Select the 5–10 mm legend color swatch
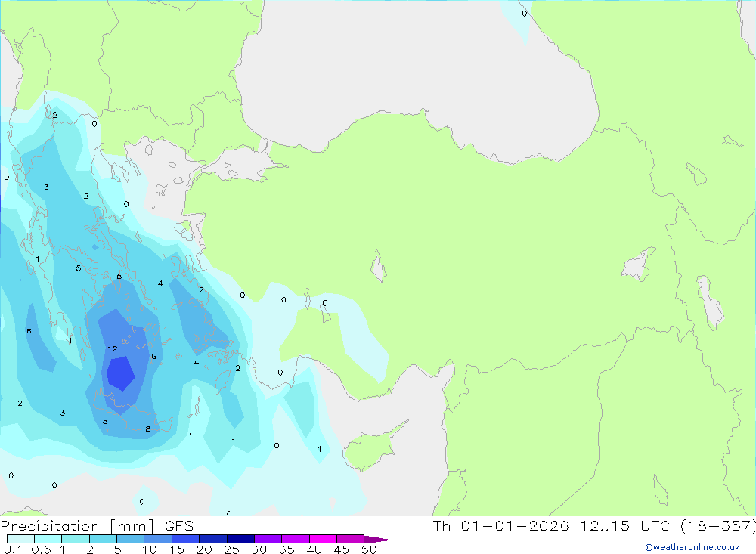This screenshot has width=756, height=554. 131,539
